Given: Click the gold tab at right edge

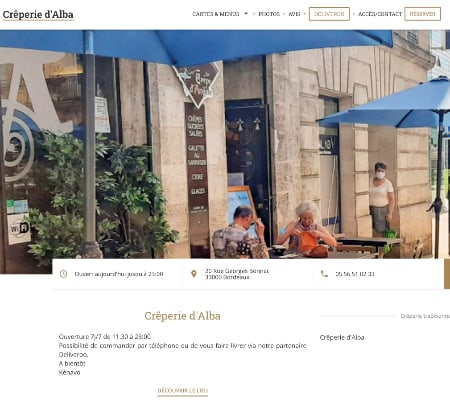Looking at the screenshot, I should 447,274.
